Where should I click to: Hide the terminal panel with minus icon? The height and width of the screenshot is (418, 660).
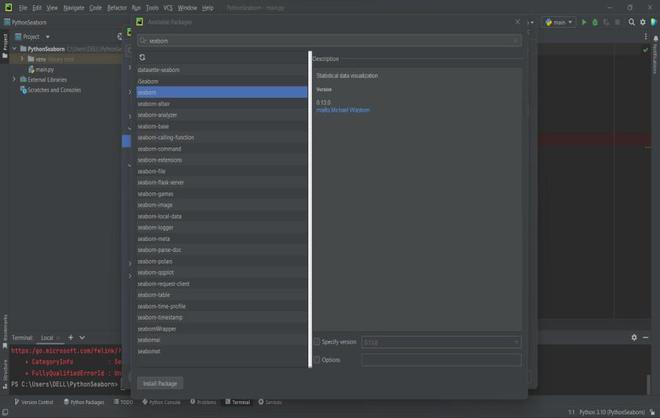(x=645, y=337)
